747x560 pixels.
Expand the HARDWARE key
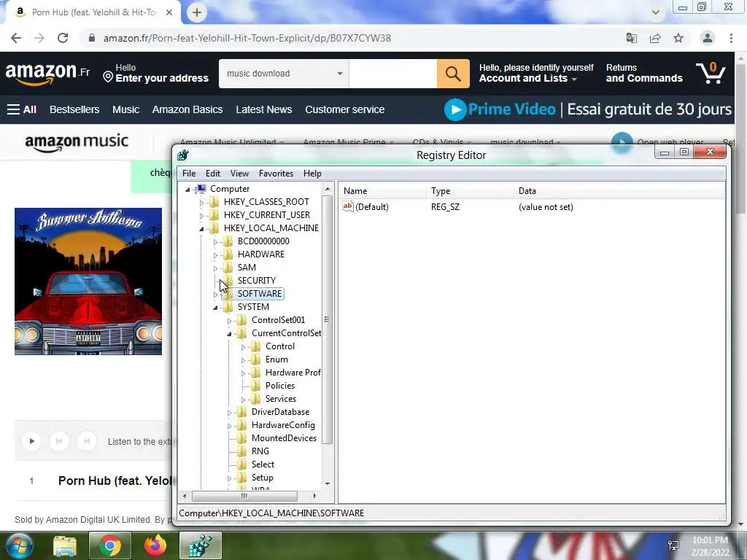point(215,255)
